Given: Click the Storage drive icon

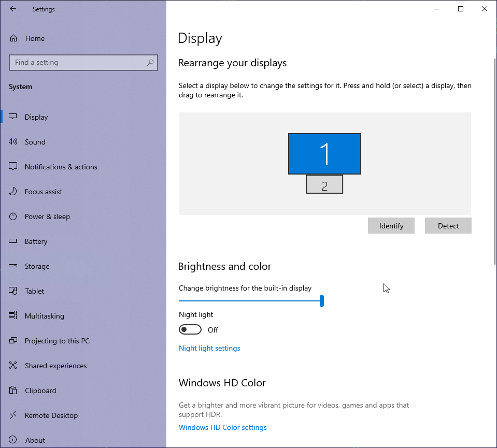Looking at the screenshot, I should click(x=12, y=266).
